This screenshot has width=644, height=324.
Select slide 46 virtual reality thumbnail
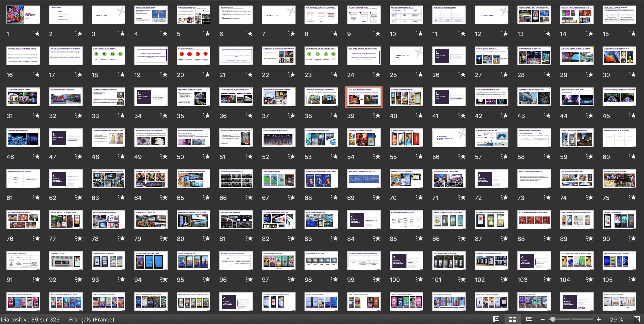click(x=23, y=138)
